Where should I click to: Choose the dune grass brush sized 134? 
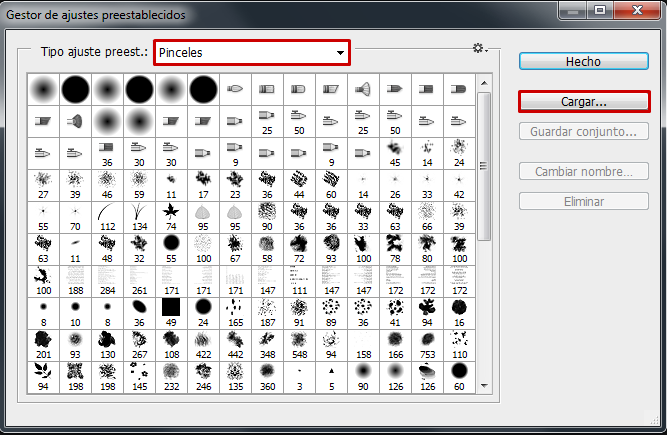click(139, 214)
